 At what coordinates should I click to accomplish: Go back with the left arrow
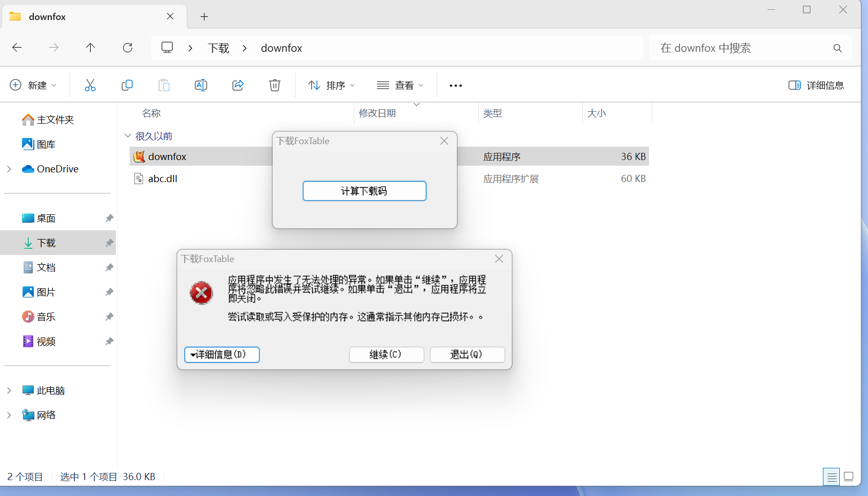(17, 48)
